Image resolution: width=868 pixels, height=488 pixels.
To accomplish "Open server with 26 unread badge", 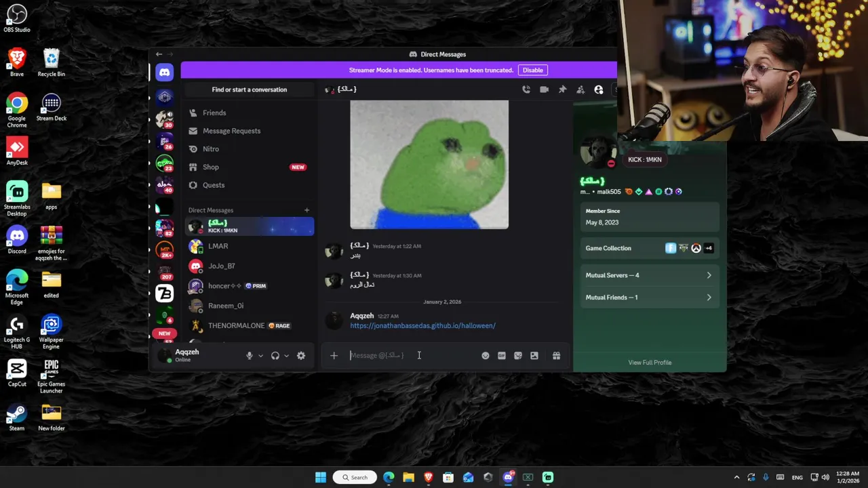I will click(164, 141).
